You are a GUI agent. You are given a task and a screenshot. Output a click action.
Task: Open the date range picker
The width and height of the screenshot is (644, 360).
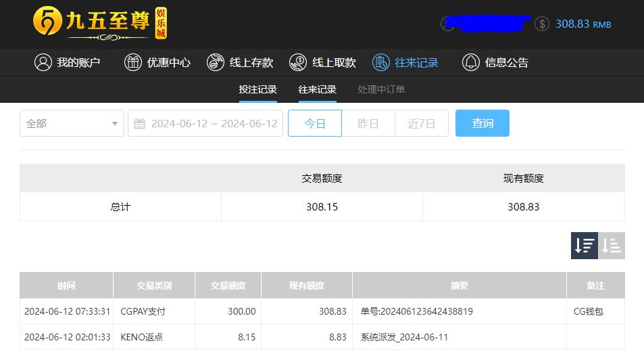(205, 123)
